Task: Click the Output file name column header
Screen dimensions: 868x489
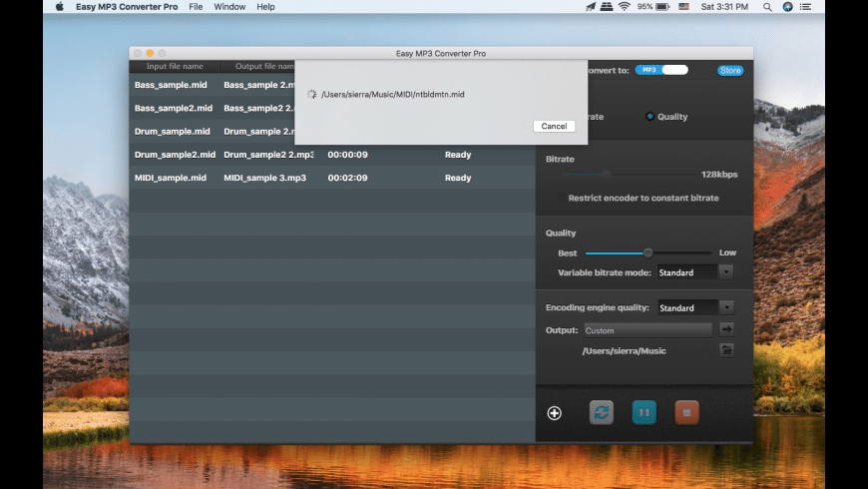Action: 257,67
